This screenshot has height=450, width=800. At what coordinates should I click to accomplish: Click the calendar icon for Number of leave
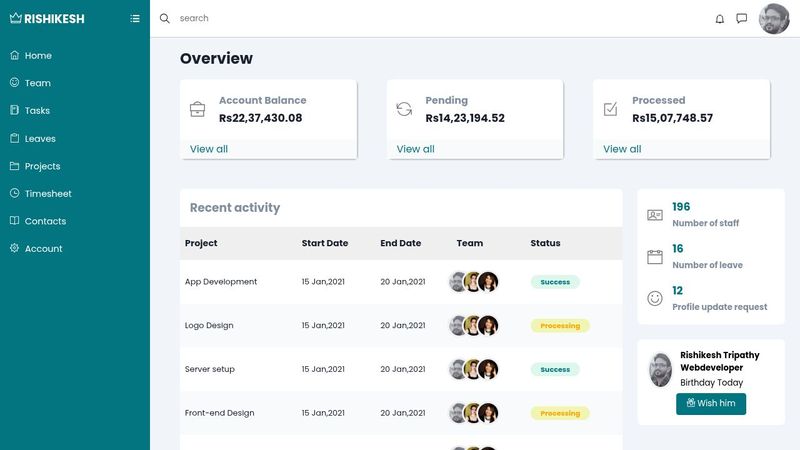[655, 257]
